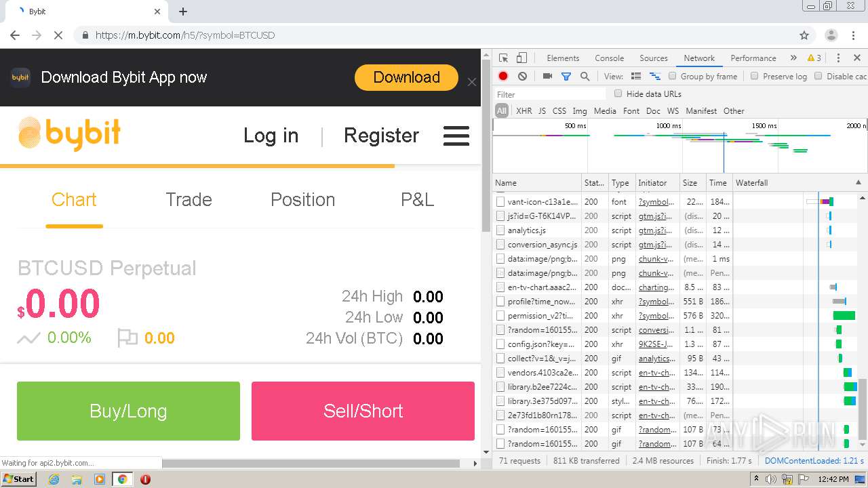Open the file explorer taskbar icon
Screen dimensions: 868x488
[77, 479]
